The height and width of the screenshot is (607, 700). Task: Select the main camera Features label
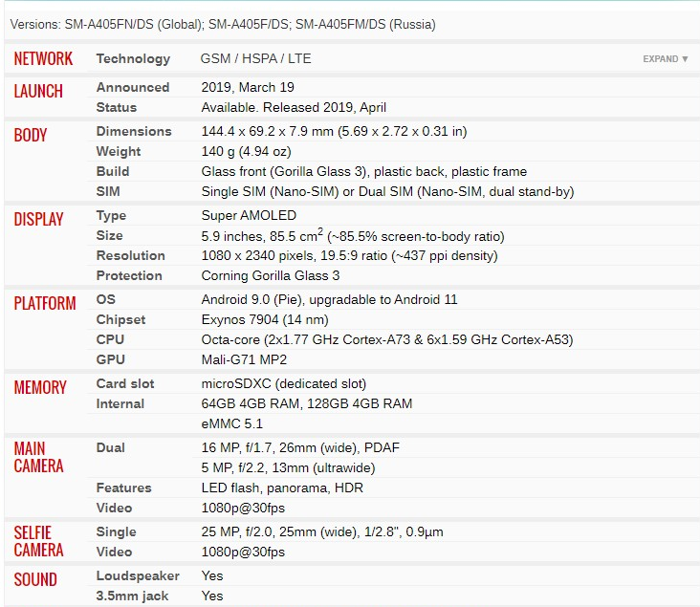[123, 488]
